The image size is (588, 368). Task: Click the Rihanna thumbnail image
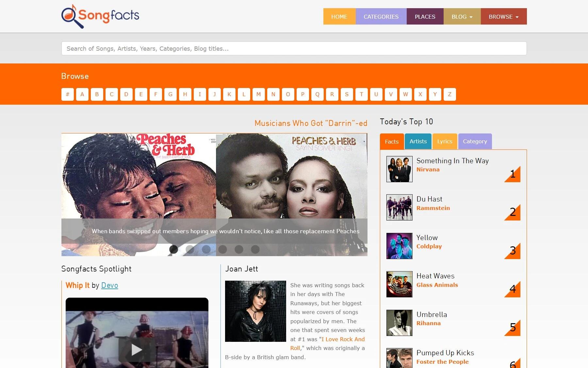click(x=399, y=323)
